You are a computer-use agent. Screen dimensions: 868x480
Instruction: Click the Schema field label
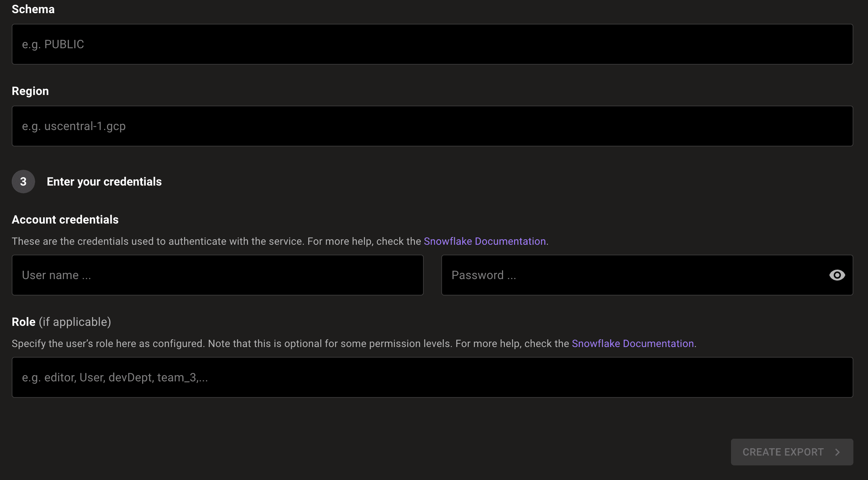(x=33, y=9)
